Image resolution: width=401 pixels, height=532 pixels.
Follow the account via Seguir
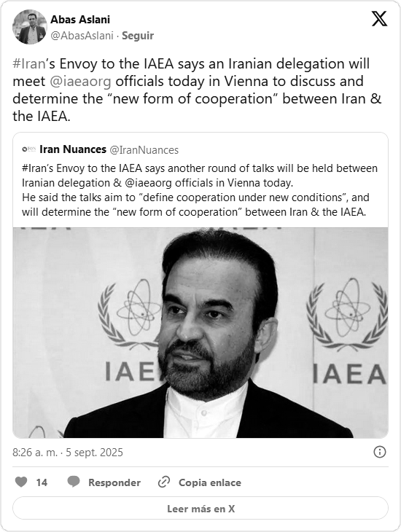[138, 36]
